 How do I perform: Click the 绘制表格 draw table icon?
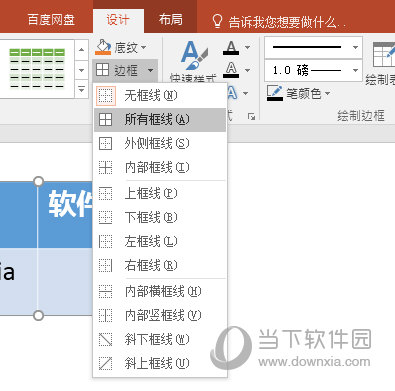(384, 55)
